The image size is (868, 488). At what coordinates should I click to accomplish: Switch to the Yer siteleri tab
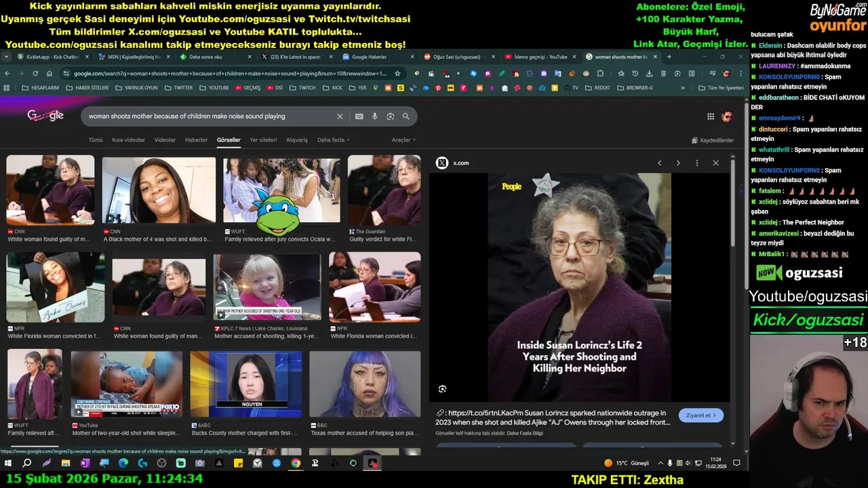263,140
